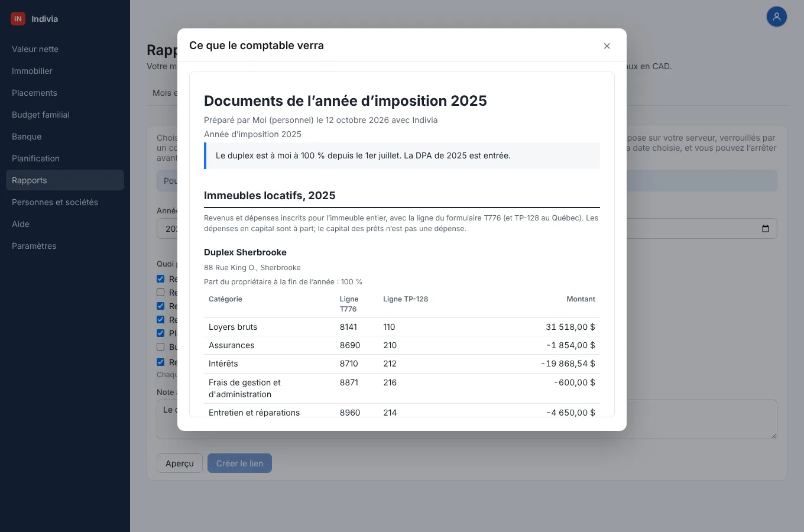The width and height of the screenshot is (804, 532).
Task: Click the Immeubles locatifs, 2025 heading
Action: click(x=270, y=196)
